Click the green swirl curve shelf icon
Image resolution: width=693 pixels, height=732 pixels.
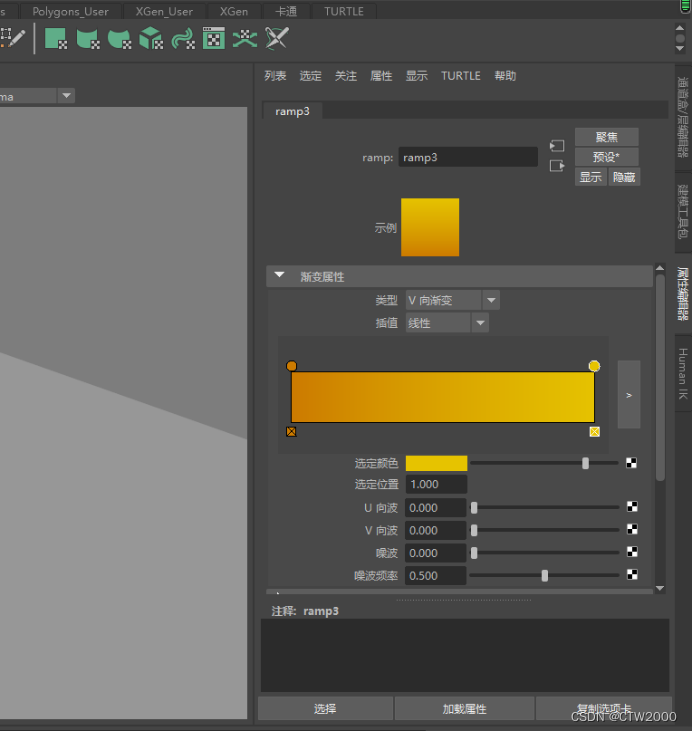[183, 38]
